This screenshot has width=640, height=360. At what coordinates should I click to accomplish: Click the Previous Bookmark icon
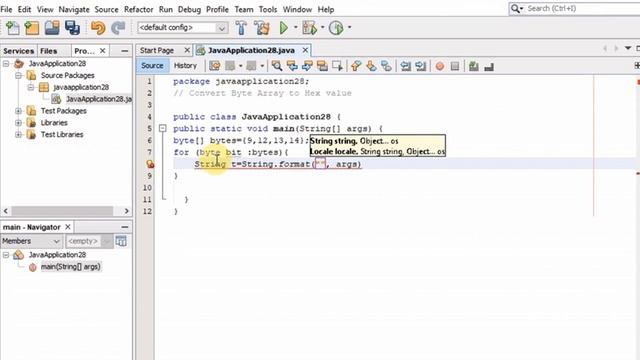356,66
